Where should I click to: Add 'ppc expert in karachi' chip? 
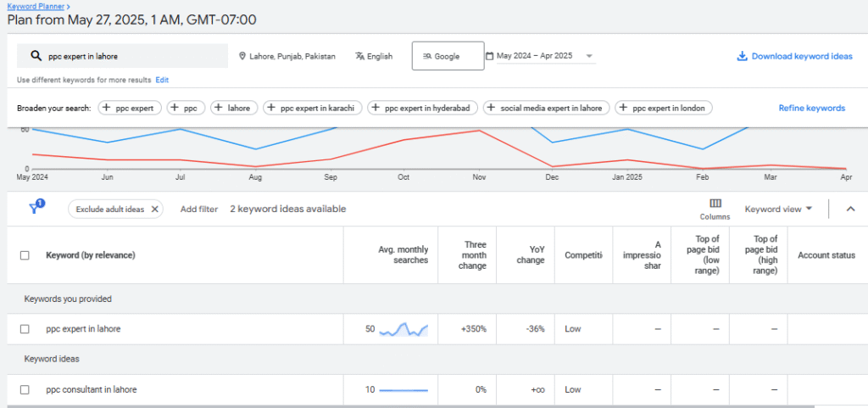[x=313, y=108]
